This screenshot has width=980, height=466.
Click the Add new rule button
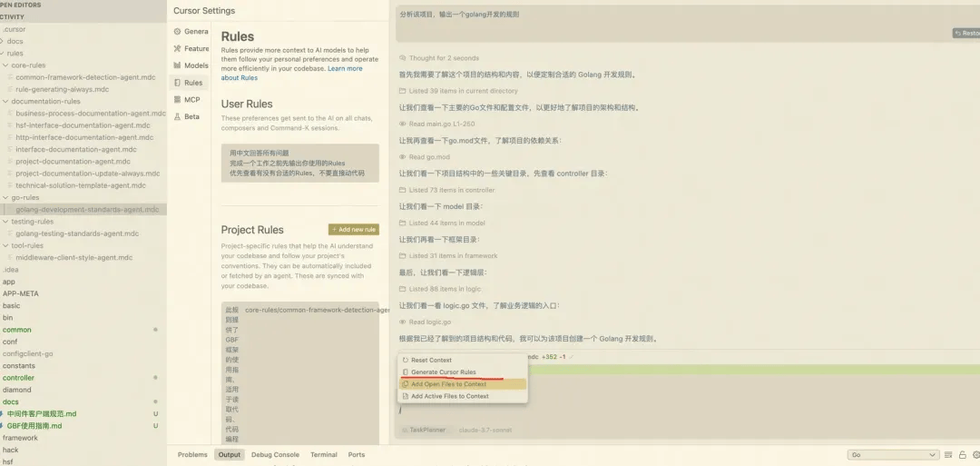(x=353, y=230)
